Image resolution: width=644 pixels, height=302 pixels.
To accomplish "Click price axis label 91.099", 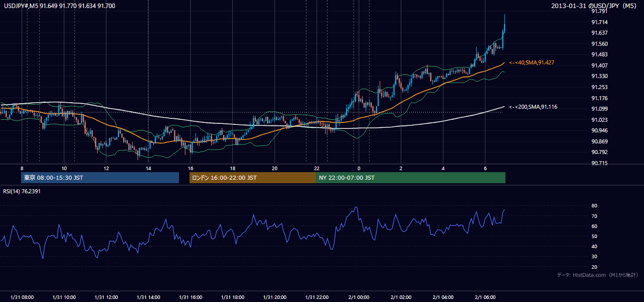I will click(x=599, y=109).
